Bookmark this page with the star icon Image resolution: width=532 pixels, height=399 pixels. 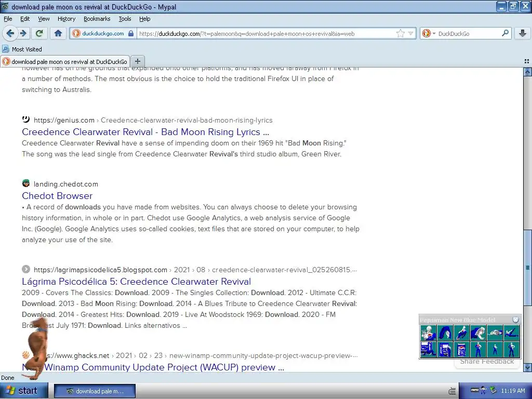point(401,33)
